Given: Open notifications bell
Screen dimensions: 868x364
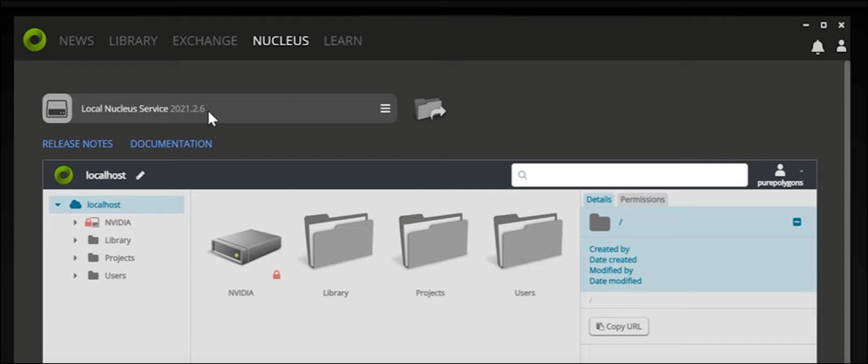Looking at the screenshot, I should click(x=818, y=47).
